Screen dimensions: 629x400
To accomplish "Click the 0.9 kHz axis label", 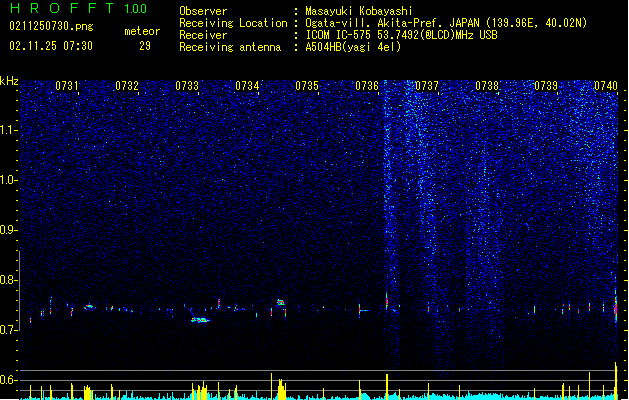I will click(x=8, y=230).
